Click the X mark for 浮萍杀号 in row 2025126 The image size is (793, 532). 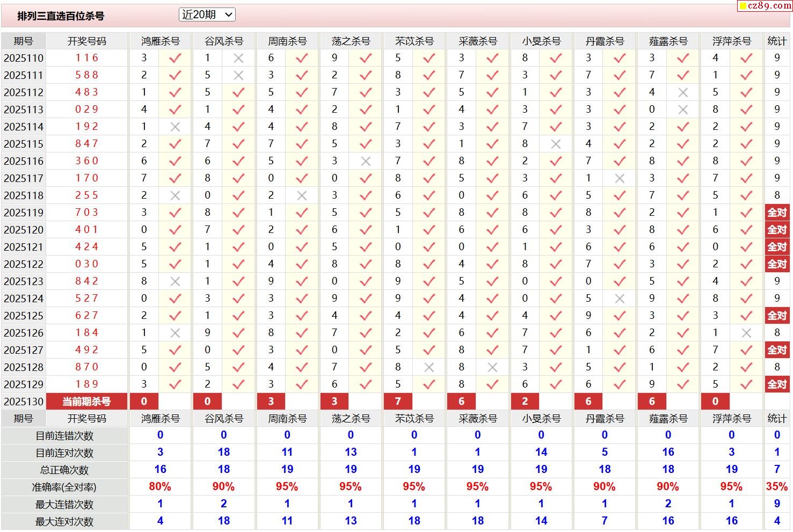tap(746, 333)
